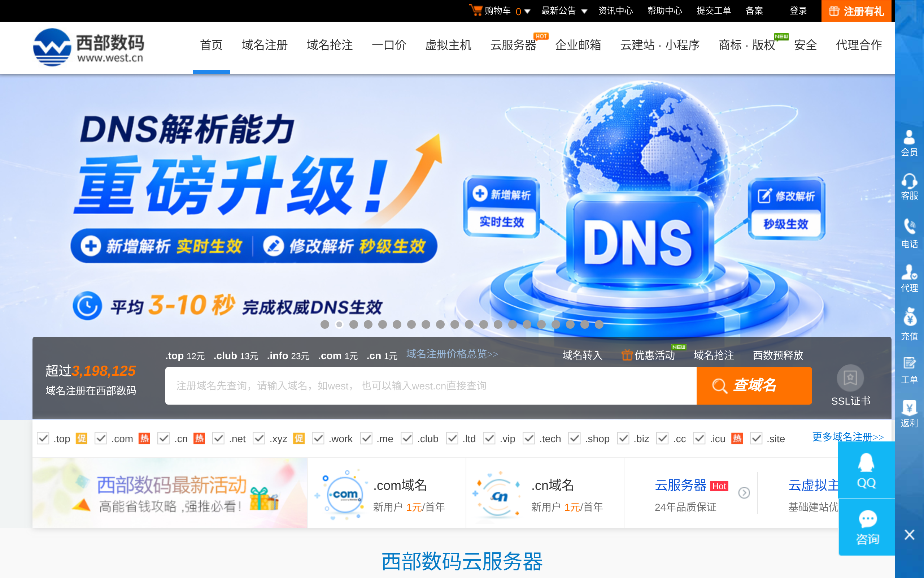Close the sidebar with the X icon
924x578 pixels.
coord(909,534)
